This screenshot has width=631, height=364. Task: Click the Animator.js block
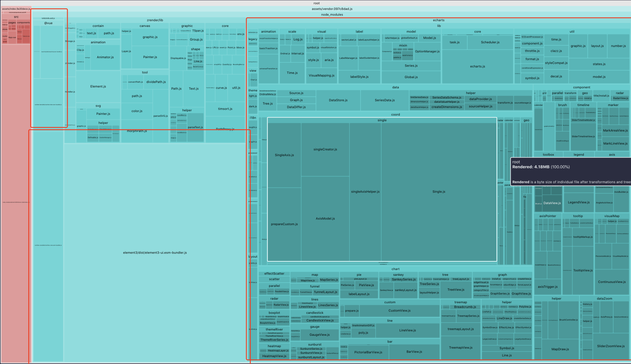[105, 57]
